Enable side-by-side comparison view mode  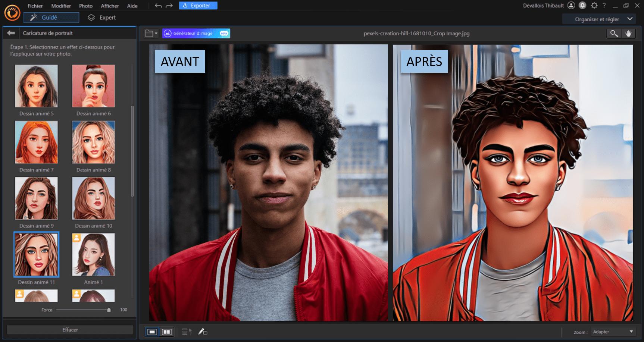click(x=166, y=332)
